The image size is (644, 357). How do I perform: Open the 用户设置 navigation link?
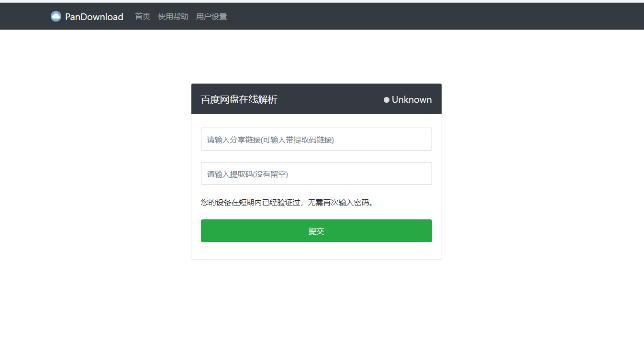pyautogui.click(x=211, y=17)
